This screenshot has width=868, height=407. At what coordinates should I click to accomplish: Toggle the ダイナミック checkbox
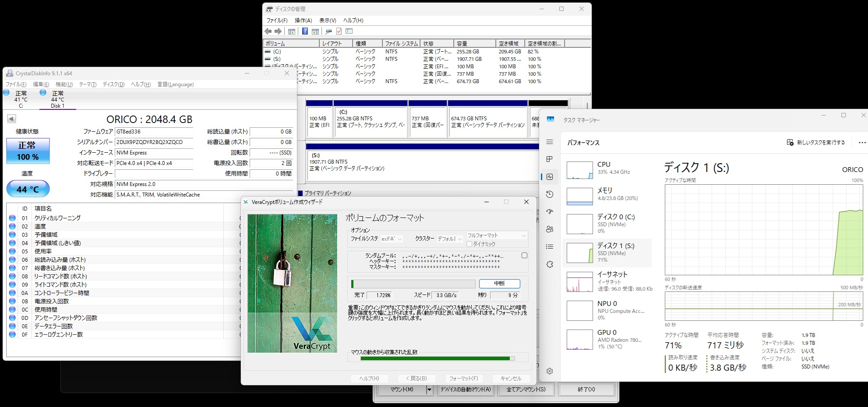click(x=469, y=244)
